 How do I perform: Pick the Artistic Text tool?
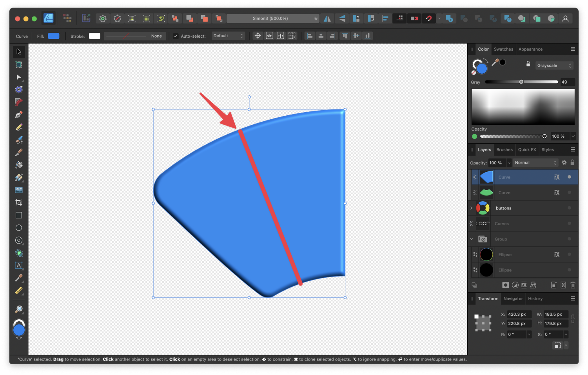coord(18,266)
